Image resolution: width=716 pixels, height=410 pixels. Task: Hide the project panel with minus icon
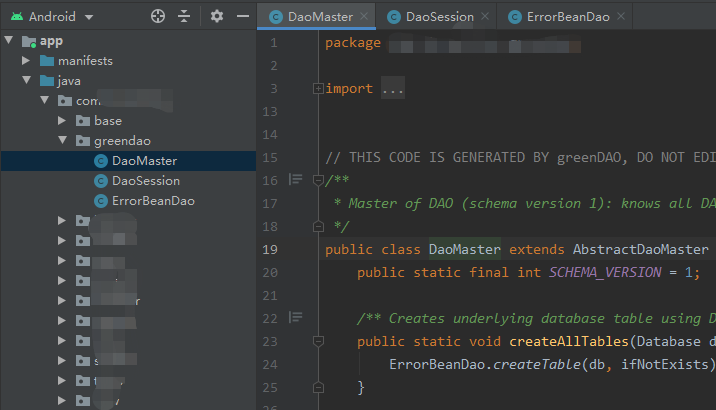tap(243, 16)
